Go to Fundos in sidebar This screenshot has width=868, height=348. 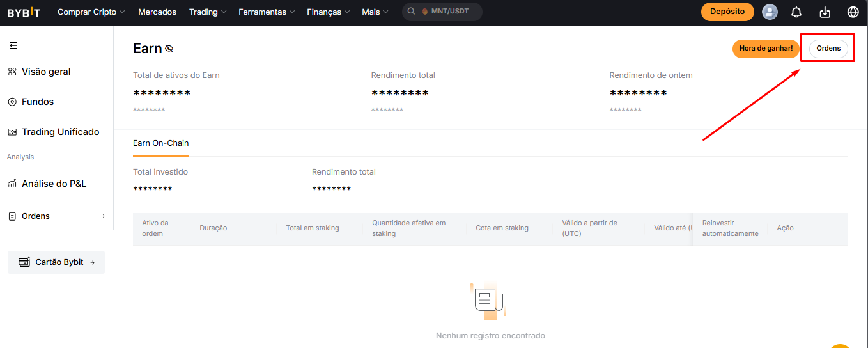[38, 102]
